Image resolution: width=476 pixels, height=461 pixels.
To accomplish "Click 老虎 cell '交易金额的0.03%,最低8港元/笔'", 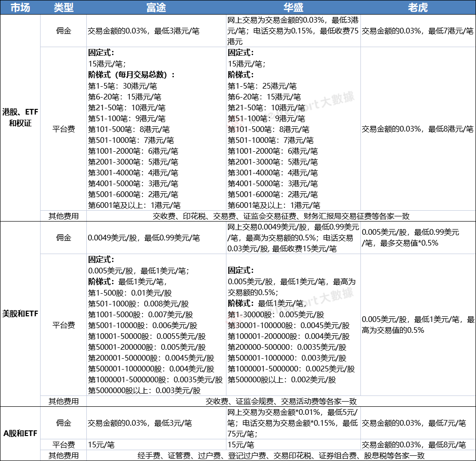I will pyautogui.click(x=418, y=129).
